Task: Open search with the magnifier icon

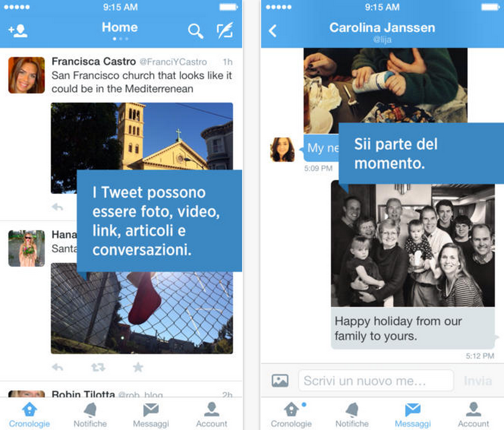Action: click(x=195, y=31)
